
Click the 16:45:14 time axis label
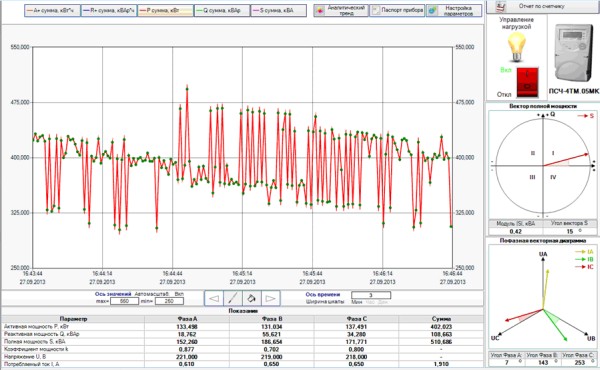(242, 274)
